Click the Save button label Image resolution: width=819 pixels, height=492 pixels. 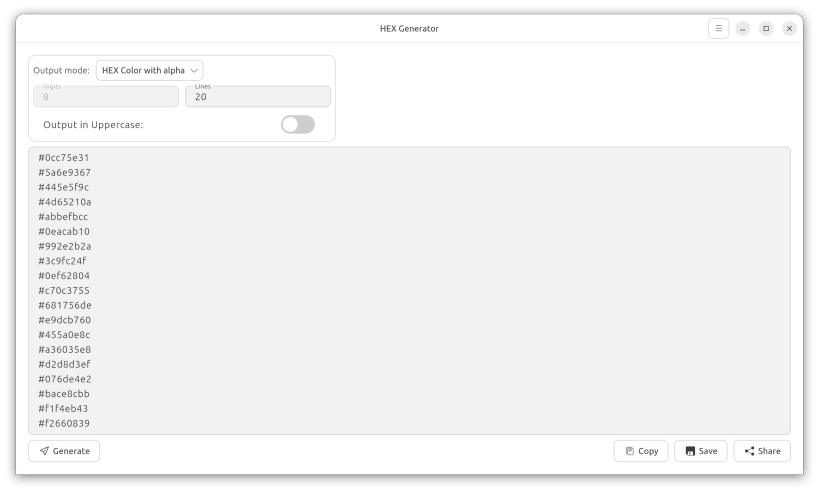pyautogui.click(x=708, y=451)
